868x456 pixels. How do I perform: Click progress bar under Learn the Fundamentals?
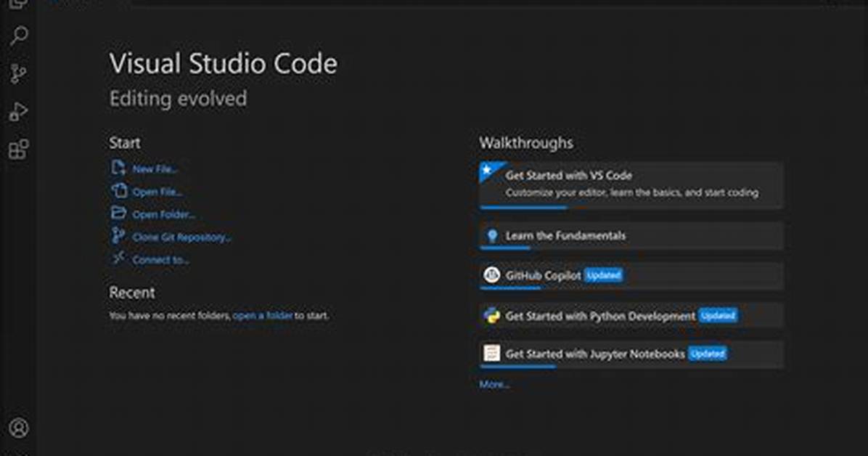pos(505,248)
